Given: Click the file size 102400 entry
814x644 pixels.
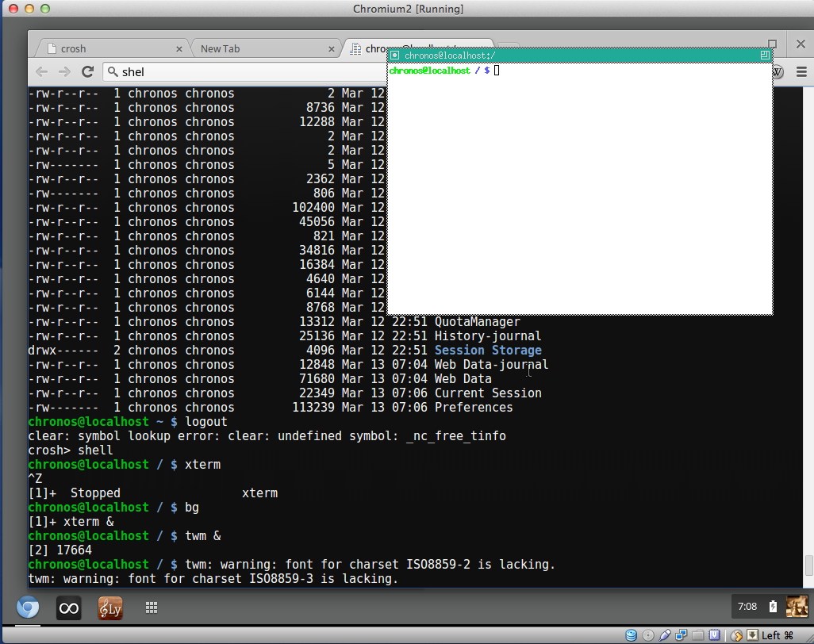Looking at the screenshot, I should coord(313,208).
